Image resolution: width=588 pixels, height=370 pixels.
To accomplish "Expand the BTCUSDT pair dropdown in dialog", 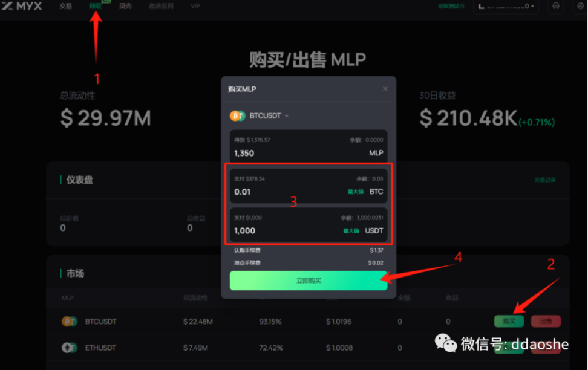I will (287, 116).
